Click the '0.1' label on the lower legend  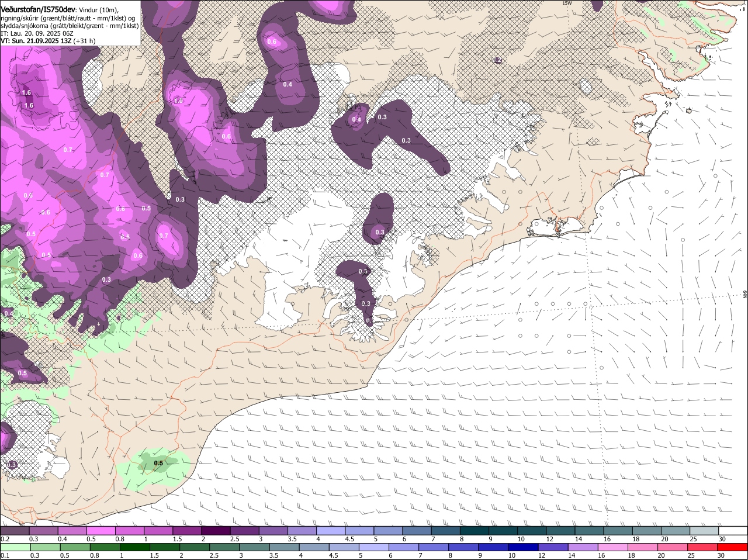click(5, 555)
